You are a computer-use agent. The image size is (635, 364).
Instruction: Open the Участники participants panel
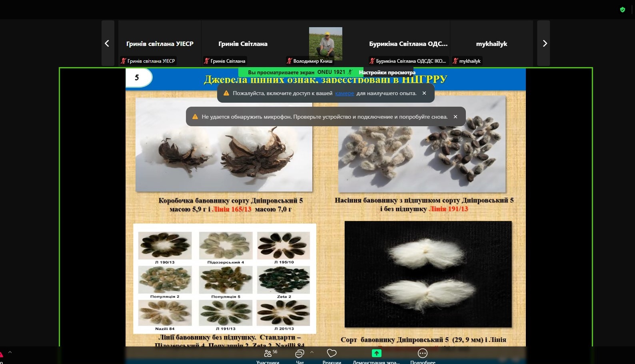[268, 355]
